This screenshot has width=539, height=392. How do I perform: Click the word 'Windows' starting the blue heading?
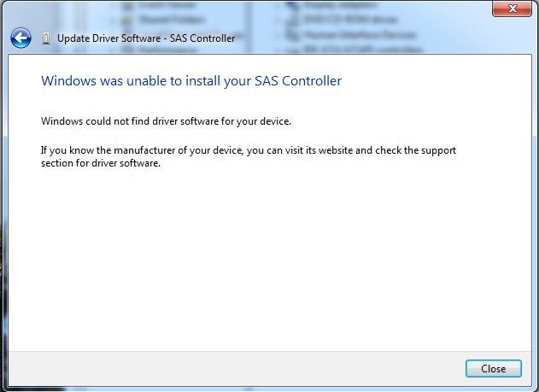pos(68,81)
